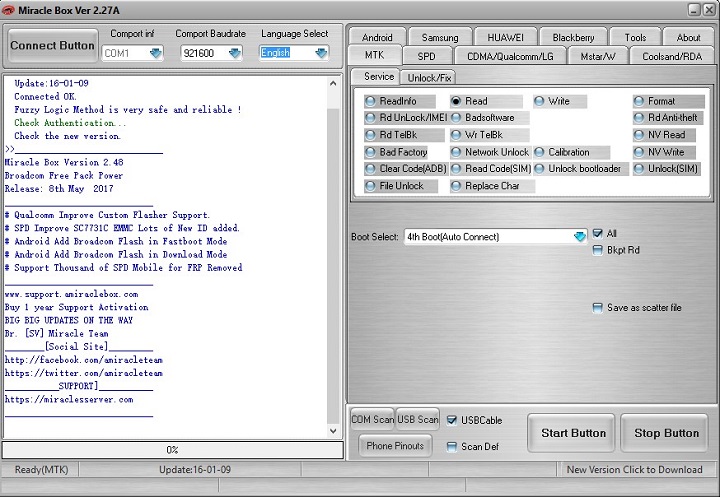
Task: Open the CDMA/Qualcomm/LG tab
Action: 510,56
